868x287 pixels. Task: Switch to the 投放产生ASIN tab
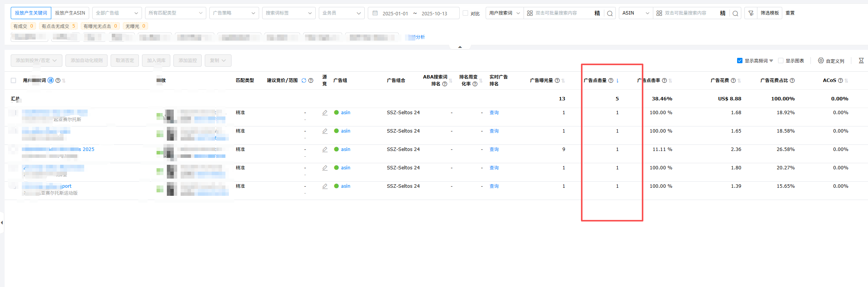point(70,13)
